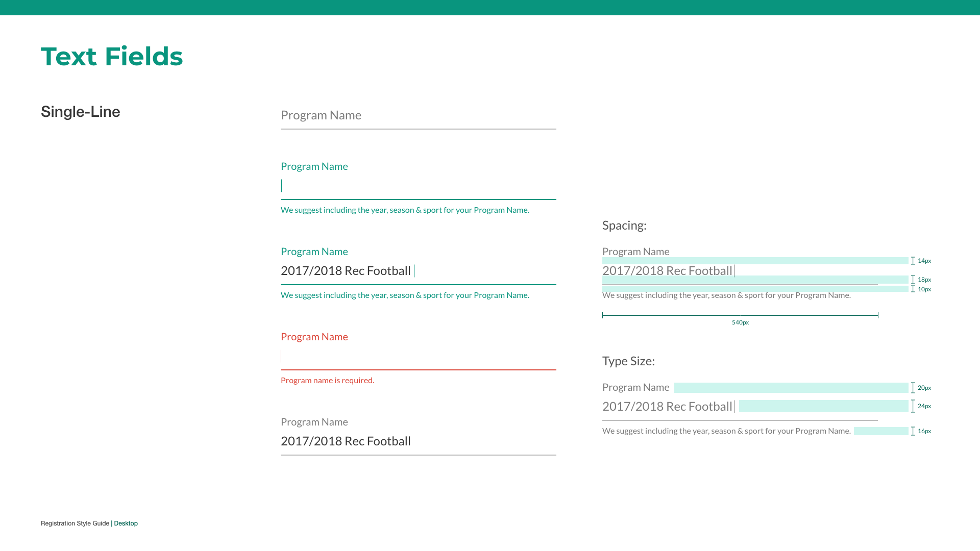Click the Text Fields page heading
The height and width of the screenshot is (551, 980).
[112, 57]
